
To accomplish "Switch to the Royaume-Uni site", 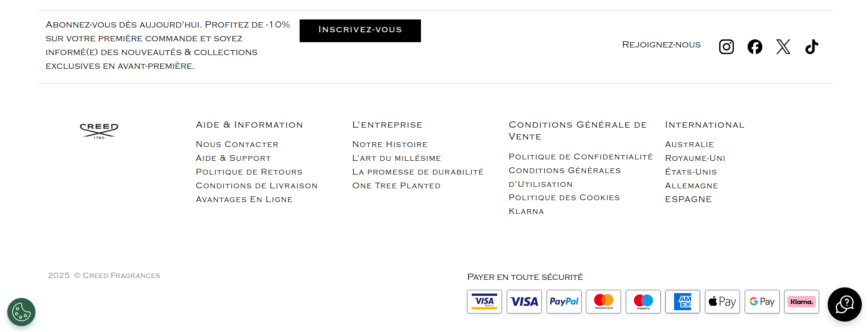I will (695, 158).
